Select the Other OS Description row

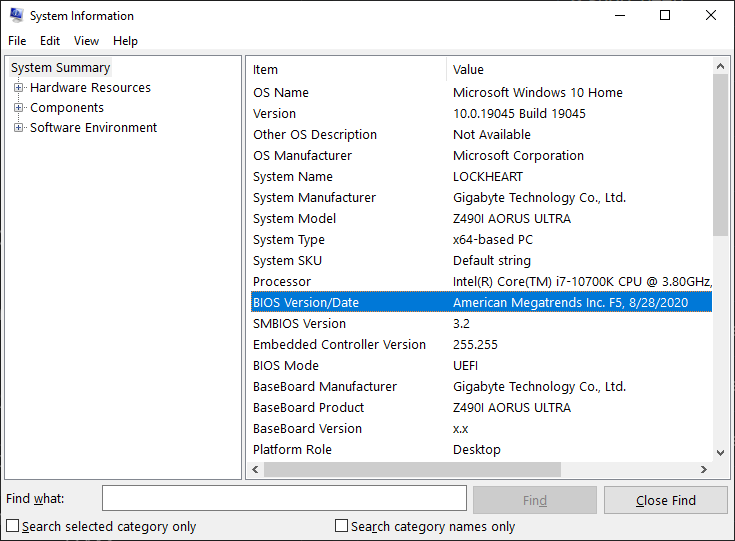[x=481, y=135]
